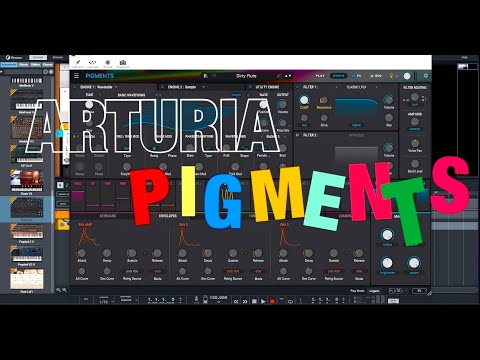Open Env VCA Mode dropdown
Image resolution: width=480 pixels, height=360 pixels.
click(157, 271)
